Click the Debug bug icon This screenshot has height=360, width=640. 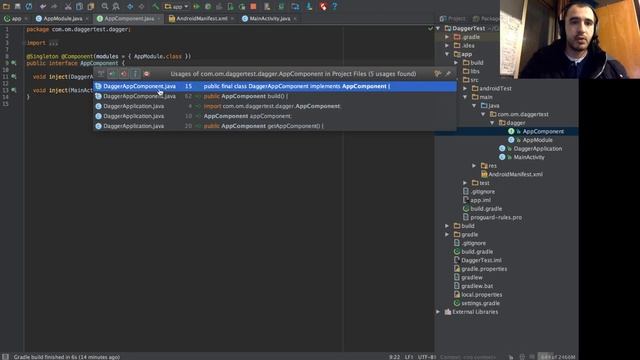pos(208,7)
